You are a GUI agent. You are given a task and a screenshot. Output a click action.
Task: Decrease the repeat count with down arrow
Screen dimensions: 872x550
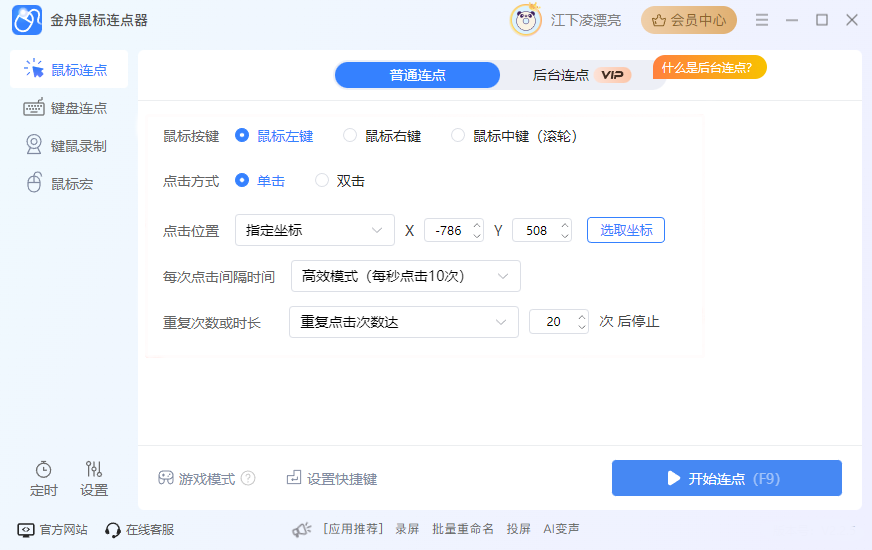(x=582, y=327)
